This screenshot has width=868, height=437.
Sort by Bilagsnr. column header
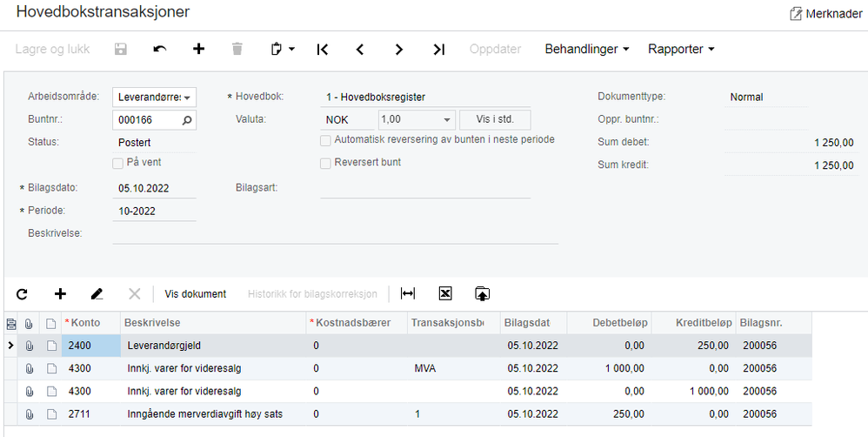774,323
